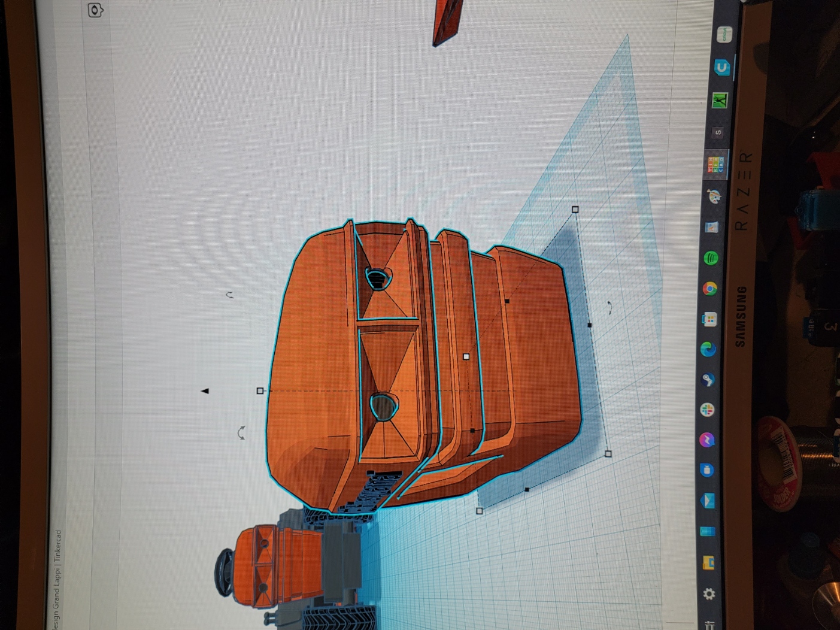Image resolution: width=840 pixels, height=630 pixels.
Task: Click the lower curved rotation arrow handle
Action: click(x=242, y=432)
